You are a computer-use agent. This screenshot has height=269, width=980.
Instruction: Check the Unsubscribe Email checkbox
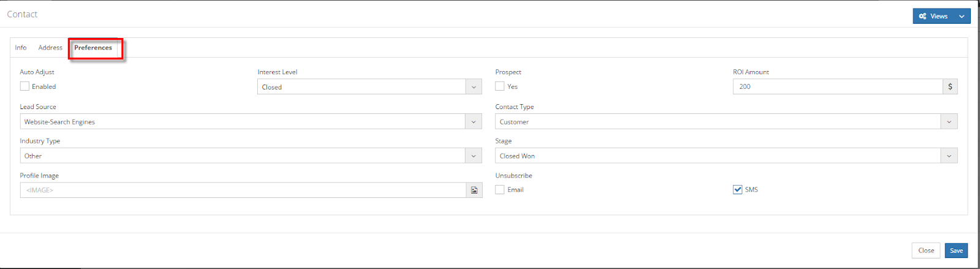click(x=500, y=190)
